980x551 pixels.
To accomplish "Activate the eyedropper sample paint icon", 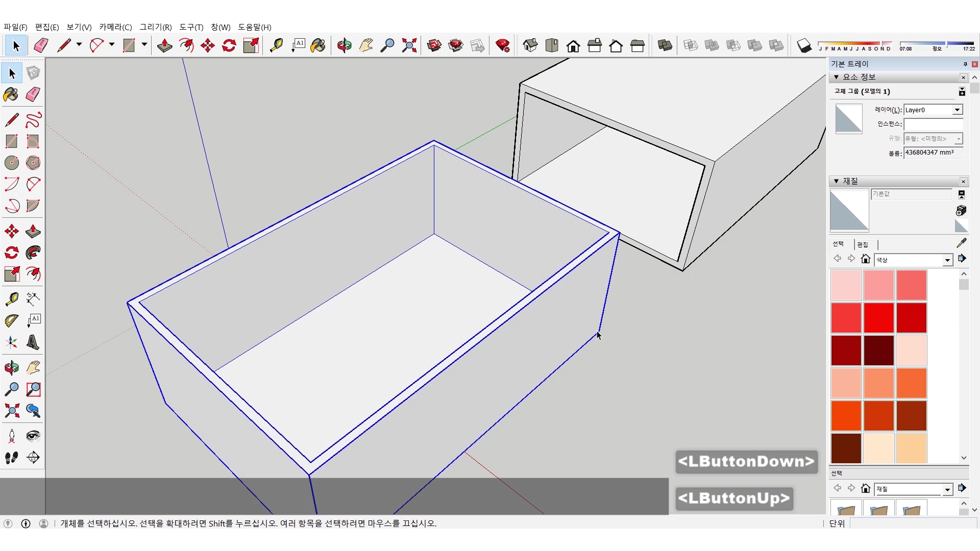I will (961, 243).
